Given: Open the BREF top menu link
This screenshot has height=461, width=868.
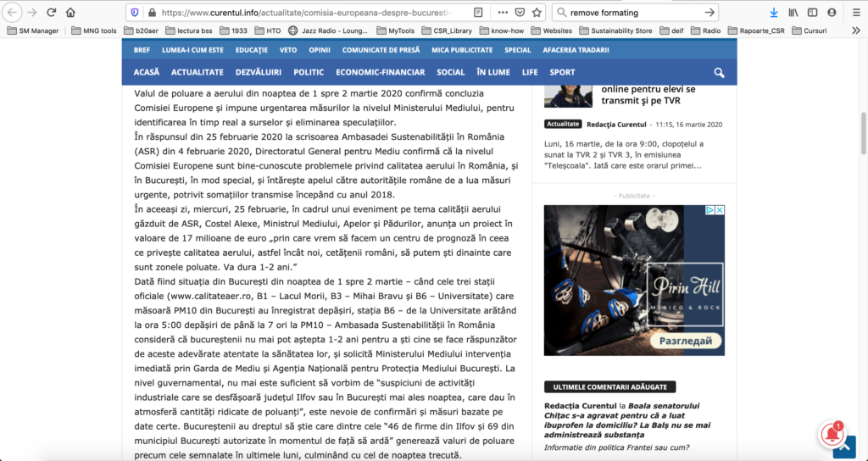Looking at the screenshot, I should coord(142,50).
